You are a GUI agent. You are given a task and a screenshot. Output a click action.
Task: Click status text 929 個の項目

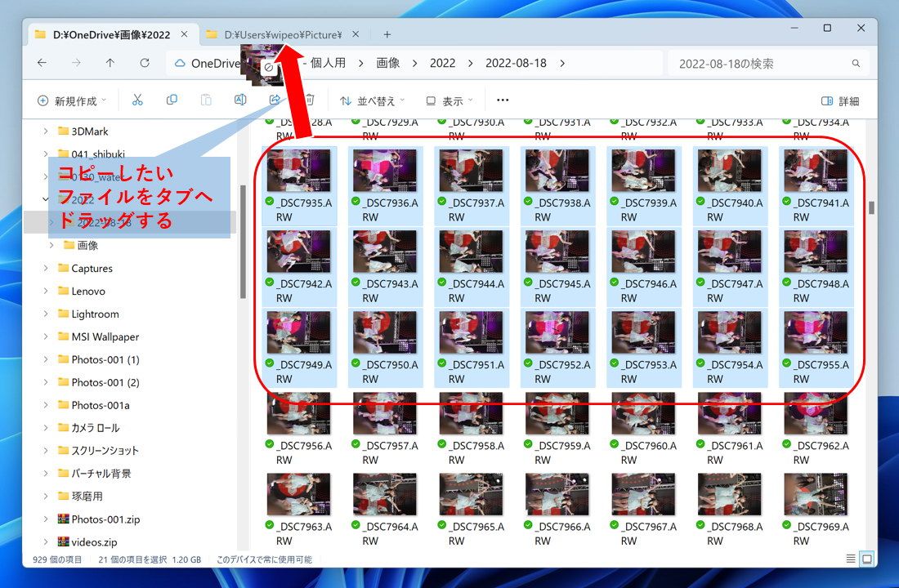(x=57, y=559)
